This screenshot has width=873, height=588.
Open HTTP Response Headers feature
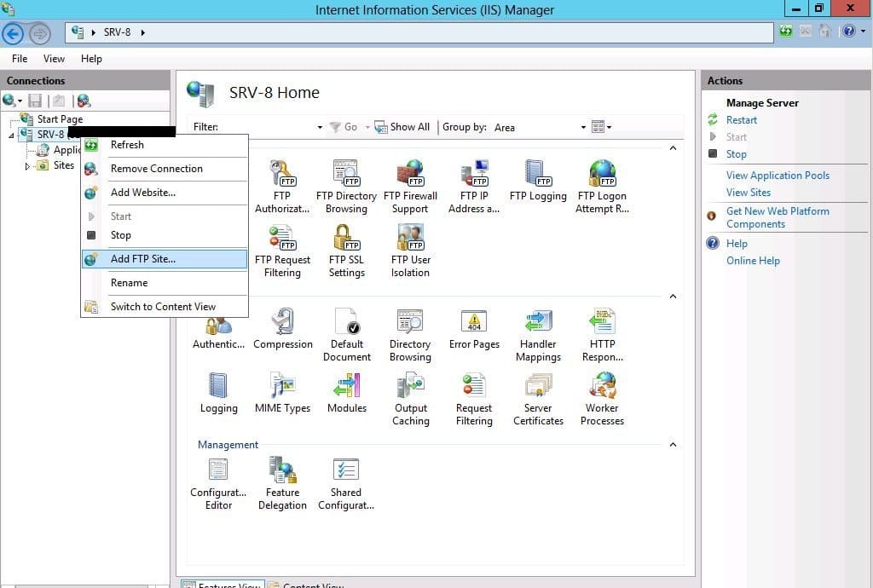click(x=603, y=335)
